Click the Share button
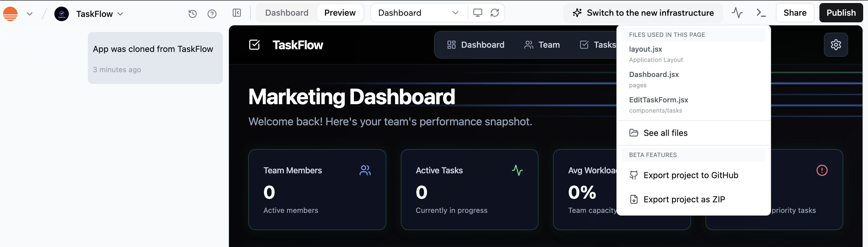 (x=795, y=13)
